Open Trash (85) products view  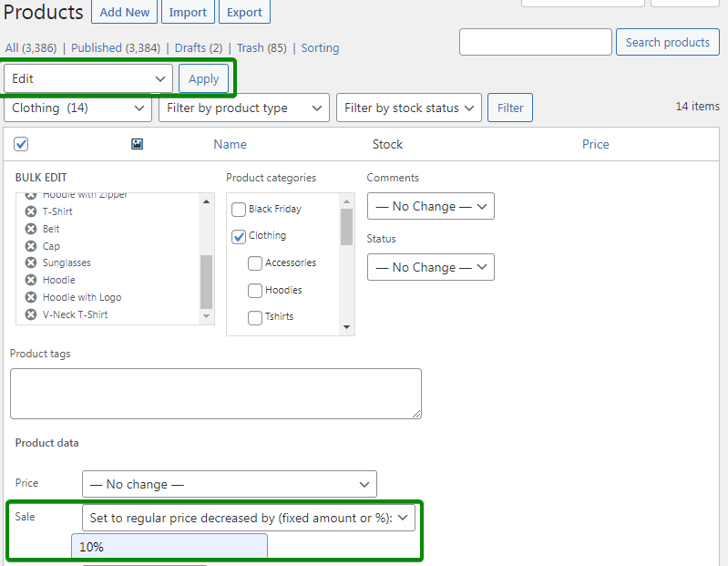pos(261,47)
